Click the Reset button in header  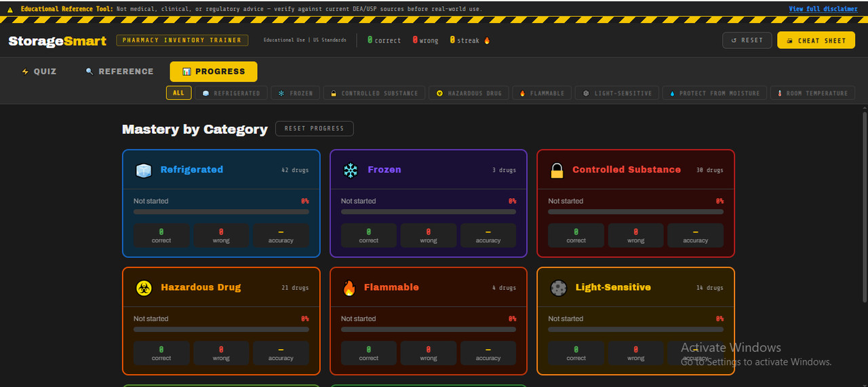point(747,41)
